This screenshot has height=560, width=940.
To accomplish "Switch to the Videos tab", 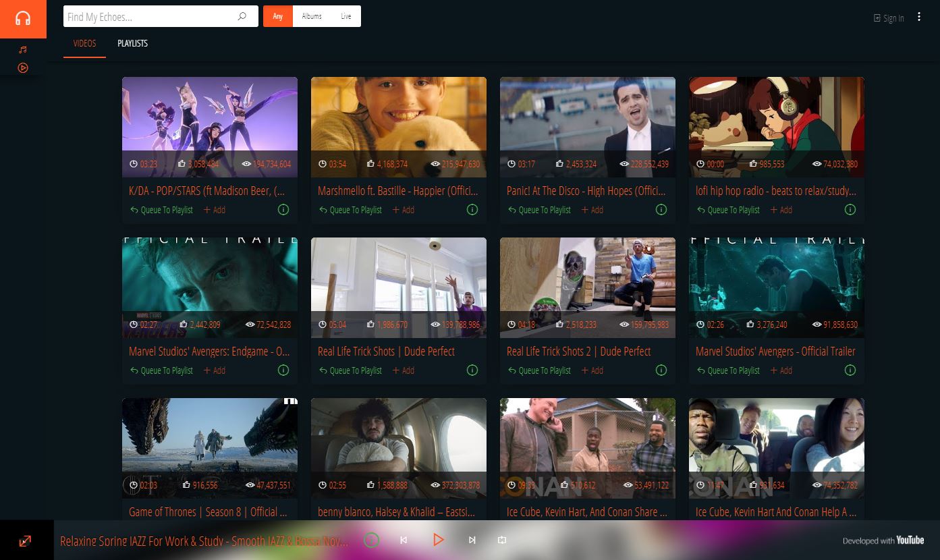I will [84, 43].
